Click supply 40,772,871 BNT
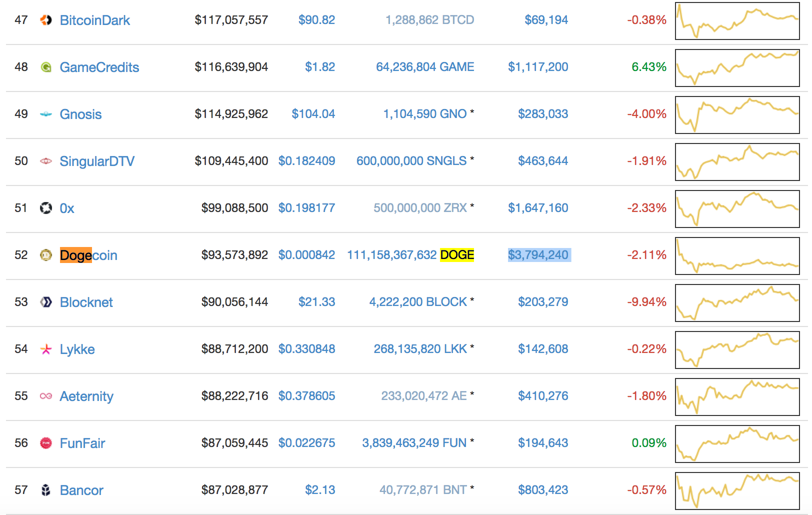812x515 pixels. (x=423, y=490)
